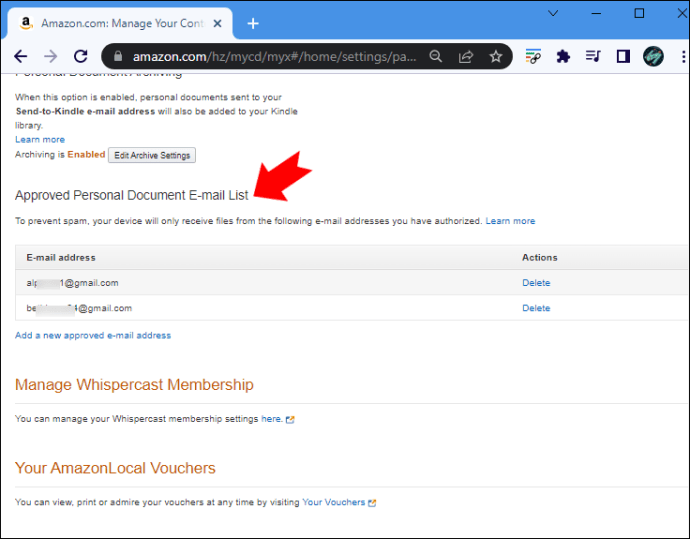
Task: Click the zoom magnifier icon in address bar
Action: point(436,57)
